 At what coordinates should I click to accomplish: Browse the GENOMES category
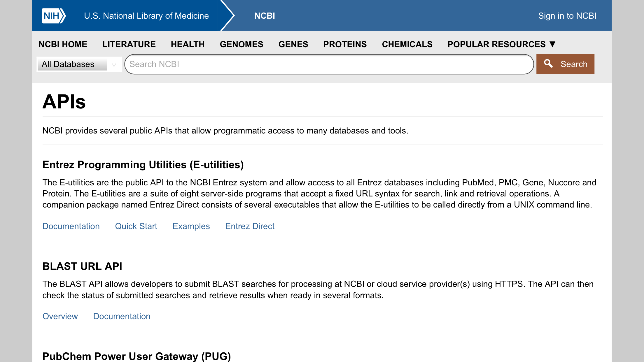pos(242,44)
